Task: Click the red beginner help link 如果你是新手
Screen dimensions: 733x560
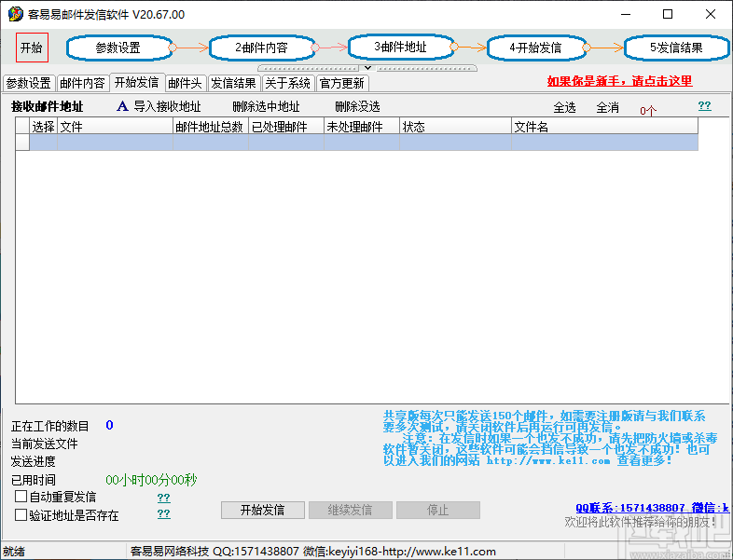Action: [619, 81]
